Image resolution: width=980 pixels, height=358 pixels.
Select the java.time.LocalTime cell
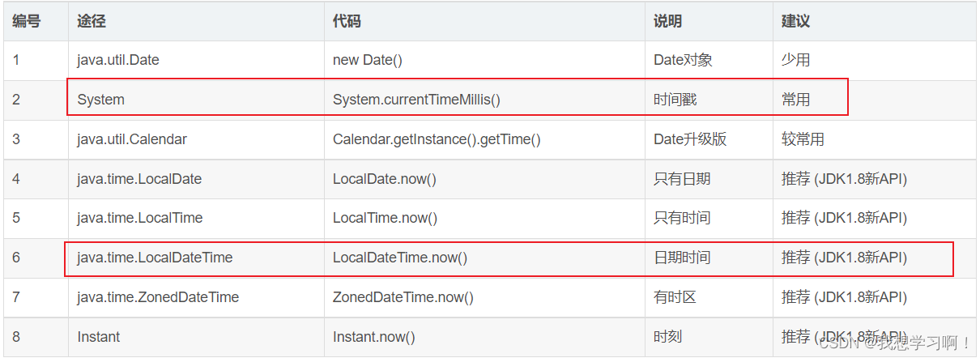140,218
